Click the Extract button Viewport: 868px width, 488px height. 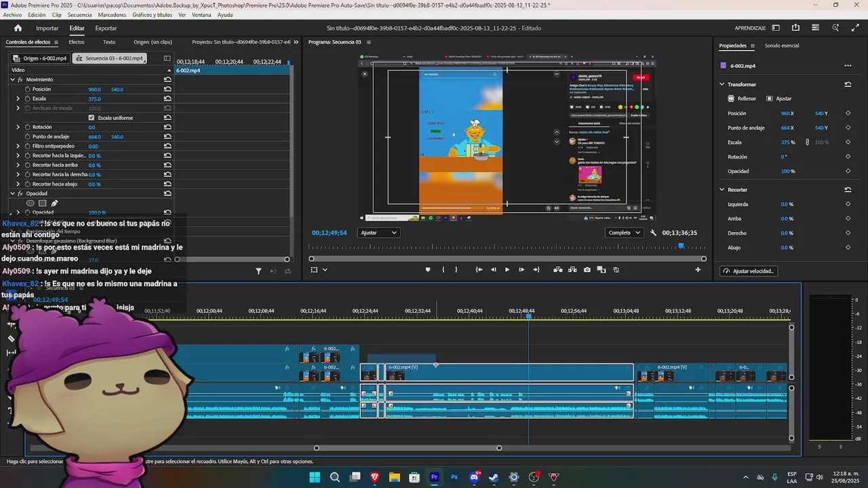coord(572,270)
